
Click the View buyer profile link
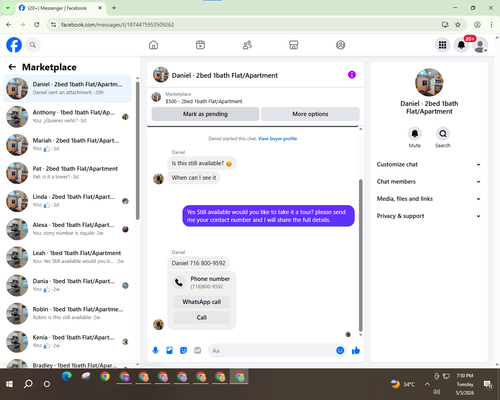[x=277, y=139]
